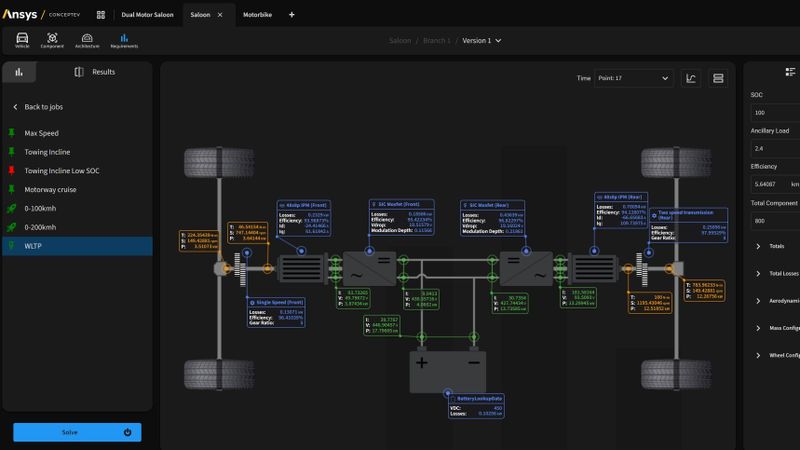Select the Towing Incline Low SOC job
Image resolution: width=800 pixels, height=450 pixels.
click(x=61, y=170)
